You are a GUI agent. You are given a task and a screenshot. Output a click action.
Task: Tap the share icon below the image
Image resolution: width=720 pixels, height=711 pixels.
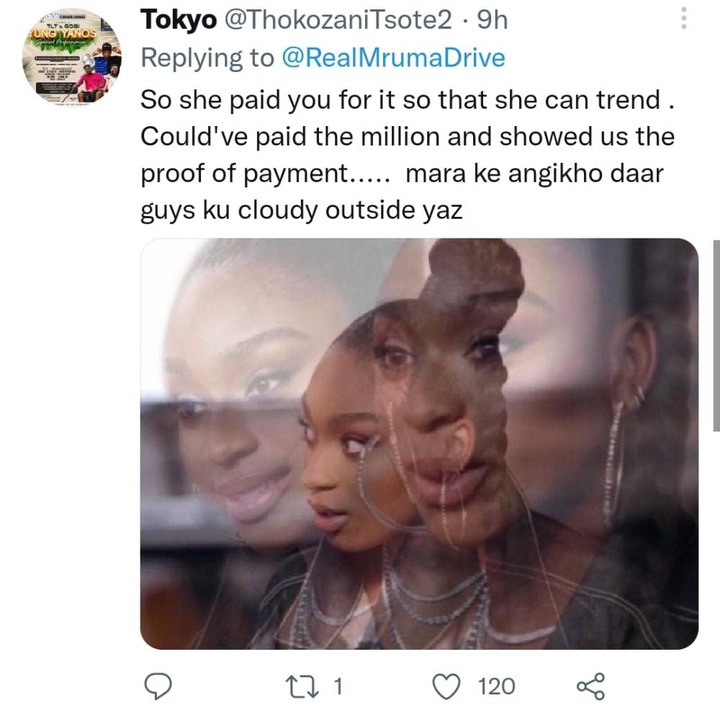(x=591, y=686)
